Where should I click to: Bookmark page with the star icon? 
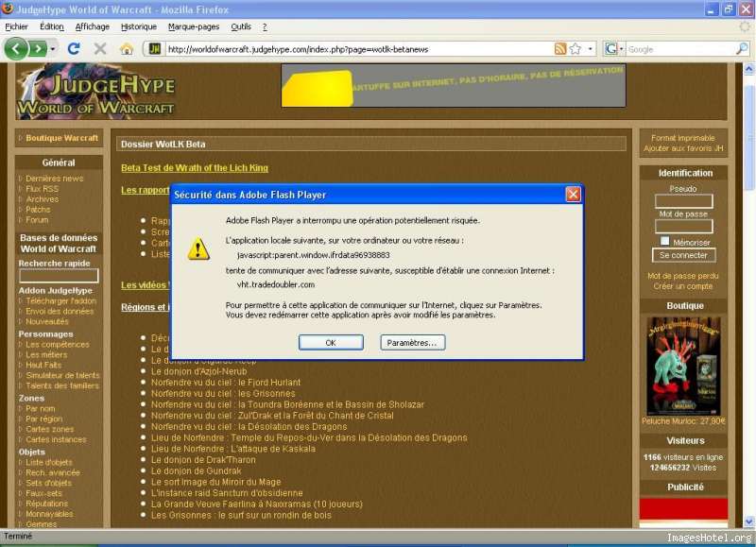pos(576,48)
